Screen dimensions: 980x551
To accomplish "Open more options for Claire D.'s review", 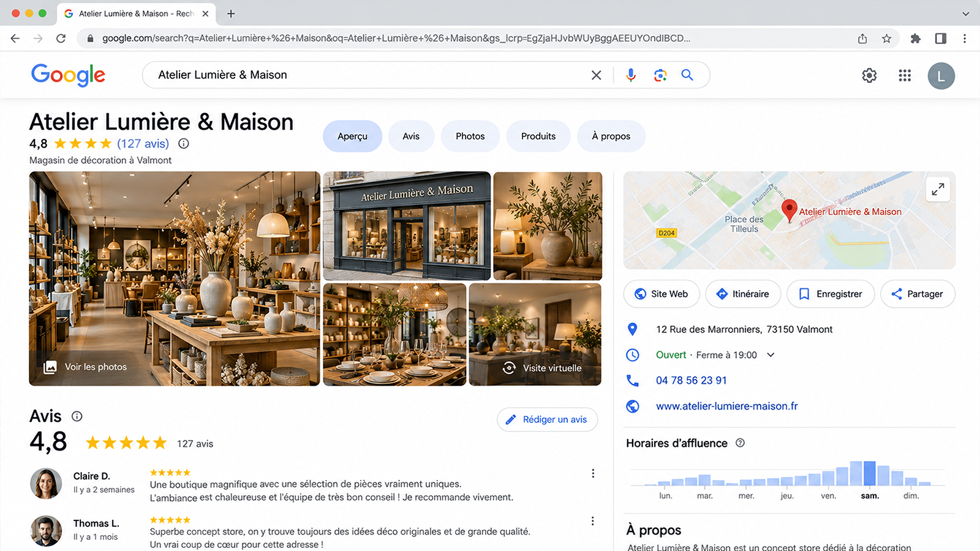I will pos(592,473).
